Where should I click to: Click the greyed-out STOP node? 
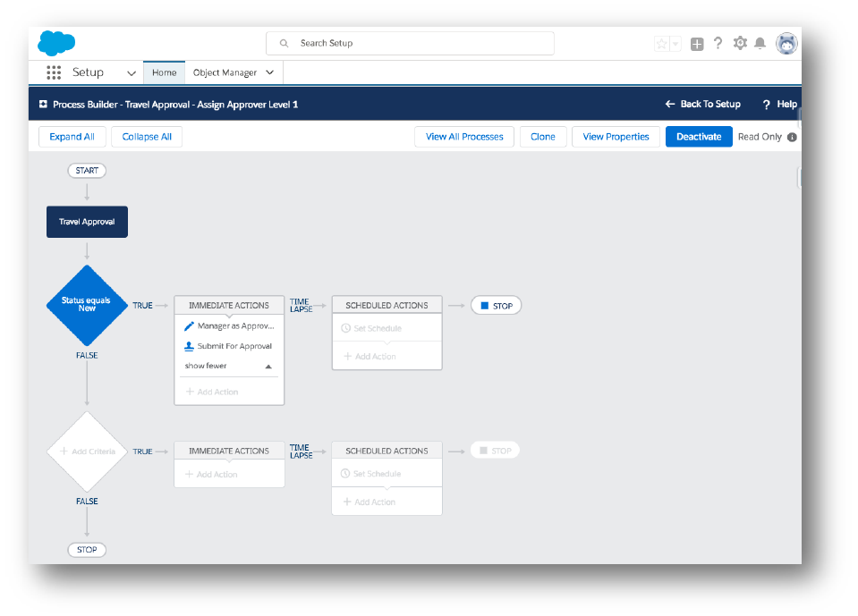point(496,451)
